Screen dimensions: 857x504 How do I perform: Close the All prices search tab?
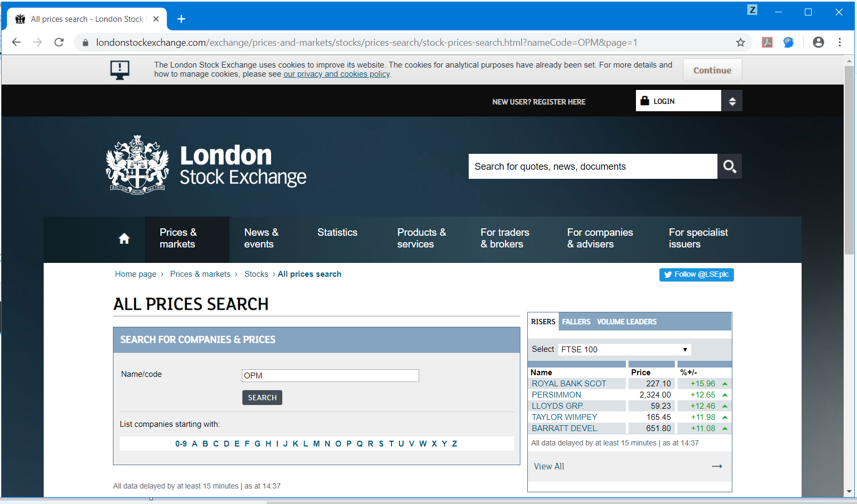pyautogui.click(x=156, y=19)
